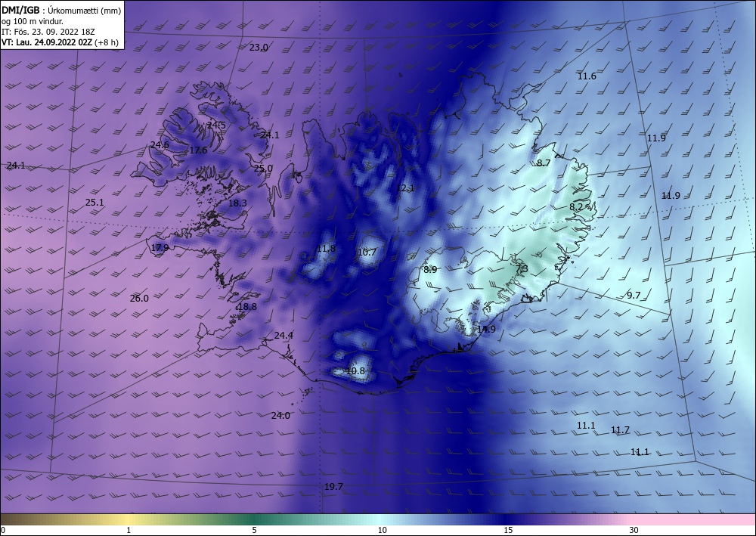Click the 11.6 value label
This screenshot has width=756, height=536.
tap(587, 76)
